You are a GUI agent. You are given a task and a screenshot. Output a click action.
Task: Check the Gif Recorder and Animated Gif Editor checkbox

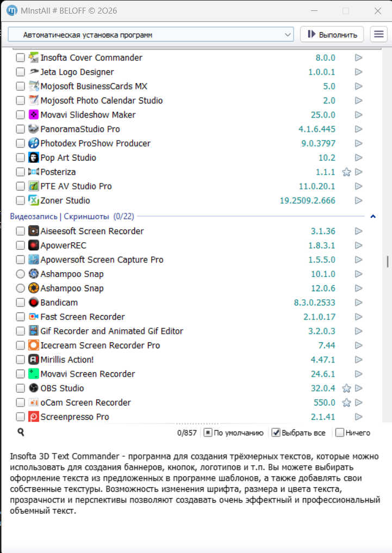21,331
